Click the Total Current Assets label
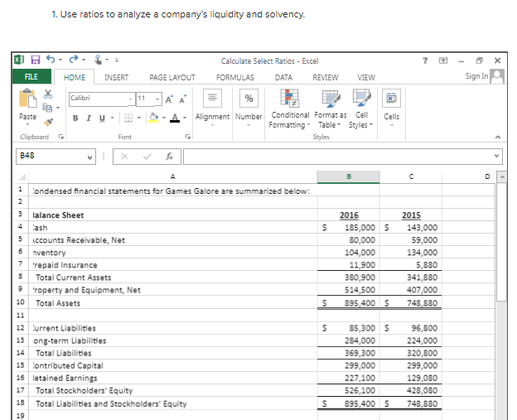 (x=73, y=278)
